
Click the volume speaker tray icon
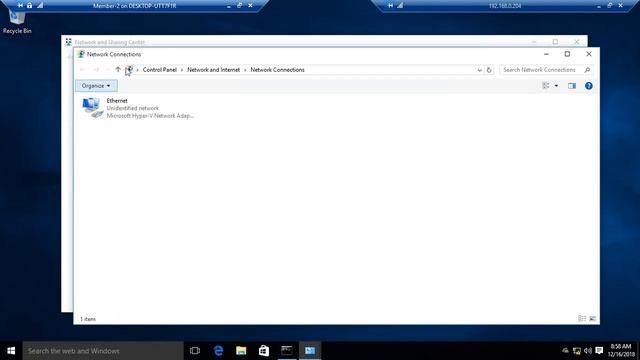coord(588,351)
